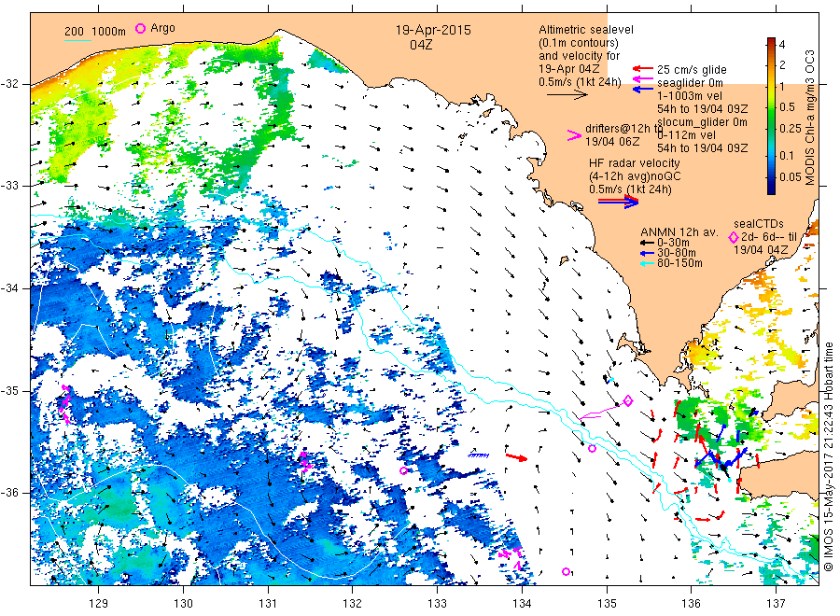840x616 pixels.
Task: Click the large red glider arrow near 134E
Action: 517,457
